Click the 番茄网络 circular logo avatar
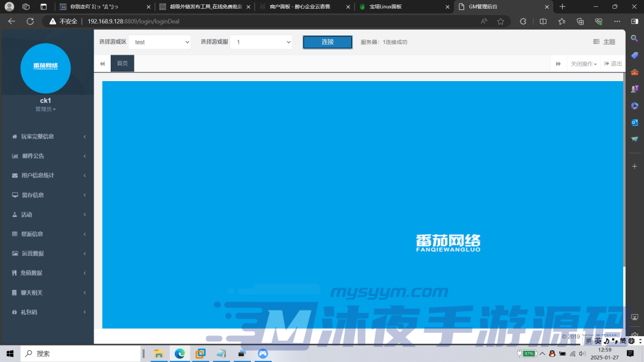 pyautogui.click(x=47, y=69)
